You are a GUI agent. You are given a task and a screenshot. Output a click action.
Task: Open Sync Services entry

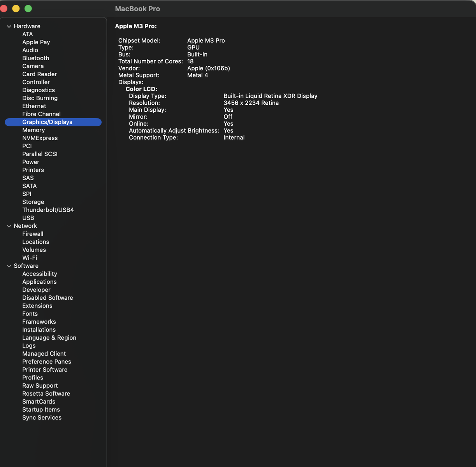pos(42,418)
